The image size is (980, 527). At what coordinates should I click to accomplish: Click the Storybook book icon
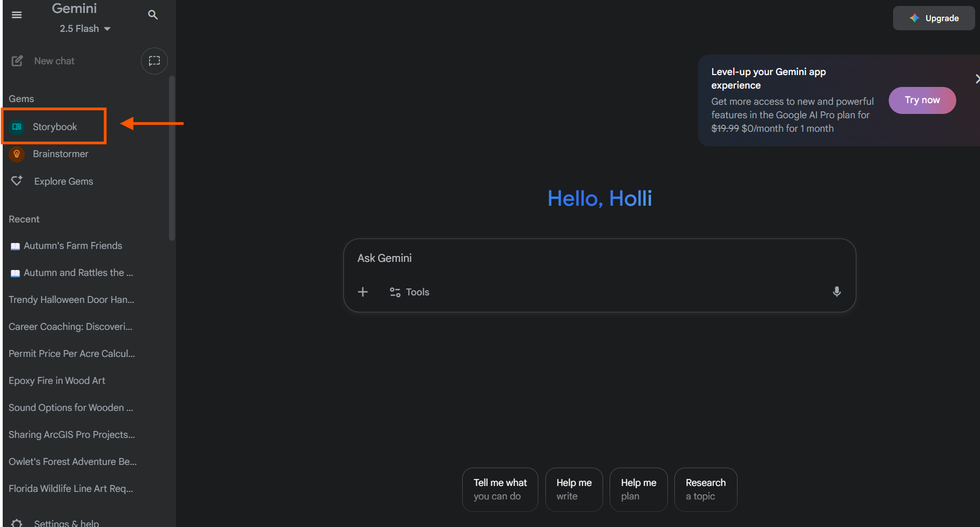pyautogui.click(x=17, y=126)
